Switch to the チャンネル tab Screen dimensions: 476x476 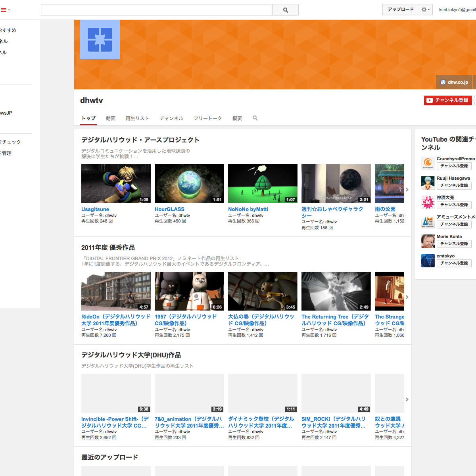coord(171,118)
